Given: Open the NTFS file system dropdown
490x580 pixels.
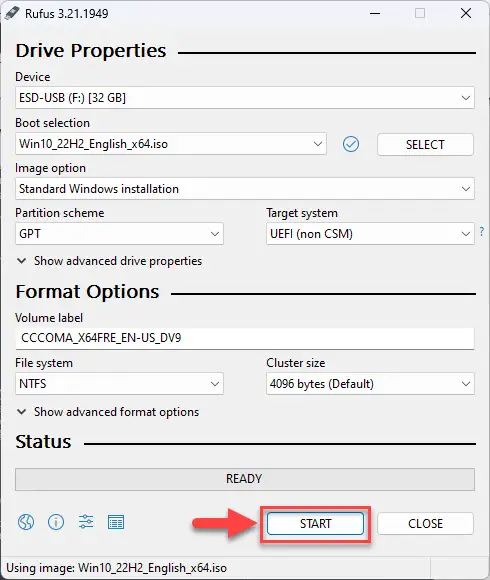Looking at the screenshot, I should click(119, 384).
